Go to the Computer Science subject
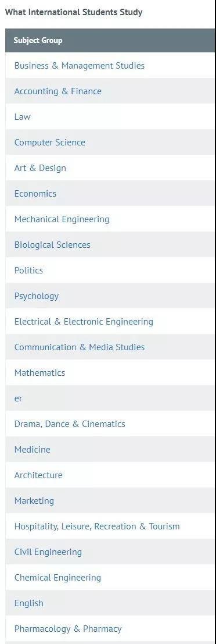Screen dimensions: 216x644 pos(49,143)
